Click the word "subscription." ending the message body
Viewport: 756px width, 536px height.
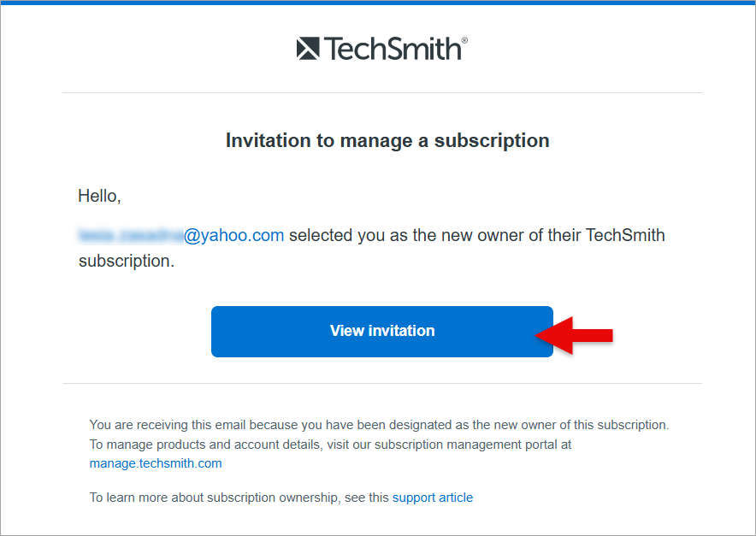pyautogui.click(x=127, y=261)
